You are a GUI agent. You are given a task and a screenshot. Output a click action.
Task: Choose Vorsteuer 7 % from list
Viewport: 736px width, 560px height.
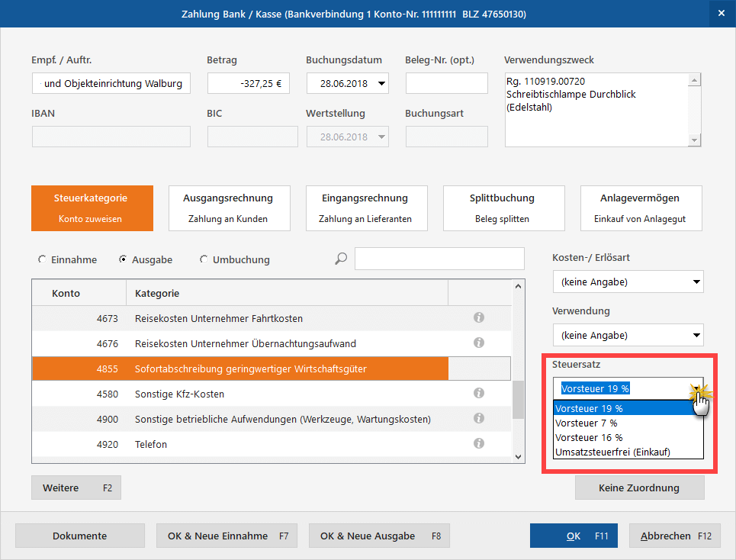click(587, 423)
